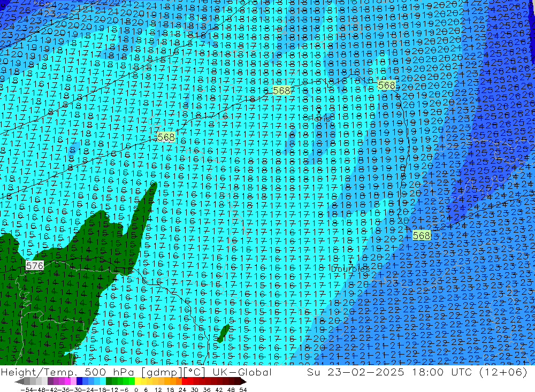Click the small green island patch

pos(224,333)
